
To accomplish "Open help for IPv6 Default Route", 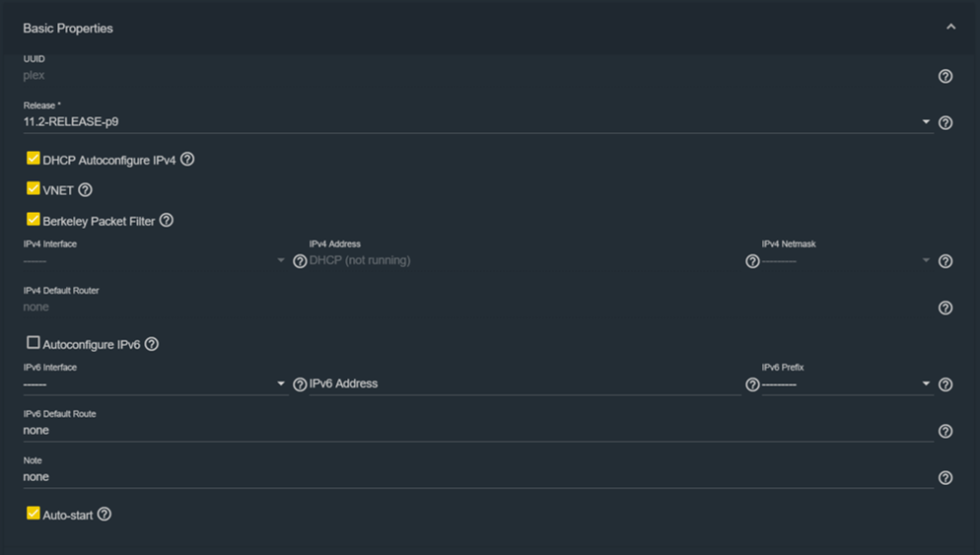I will click(945, 431).
